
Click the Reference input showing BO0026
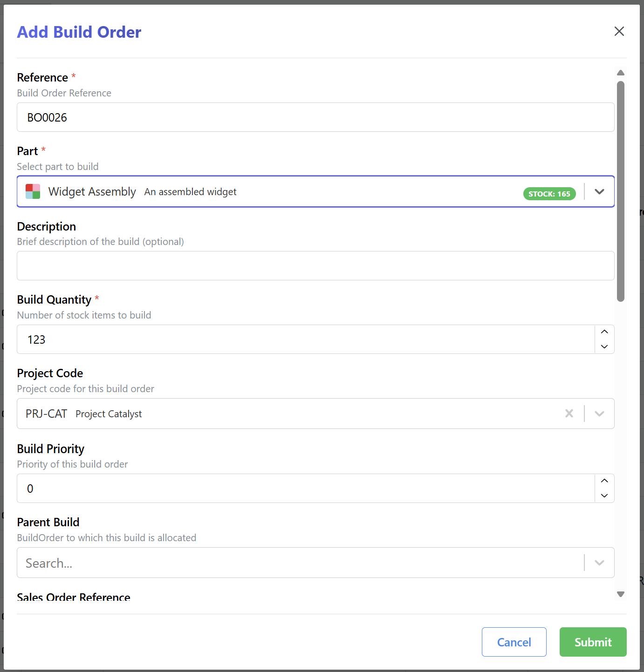pos(315,117)
